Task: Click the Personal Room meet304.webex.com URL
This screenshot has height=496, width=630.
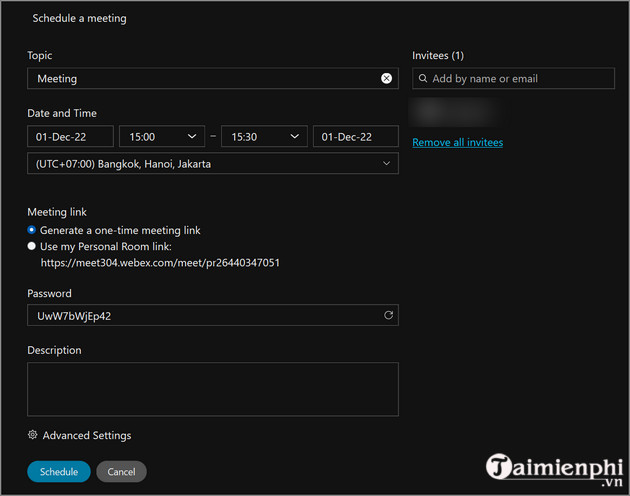Action: 160,262
